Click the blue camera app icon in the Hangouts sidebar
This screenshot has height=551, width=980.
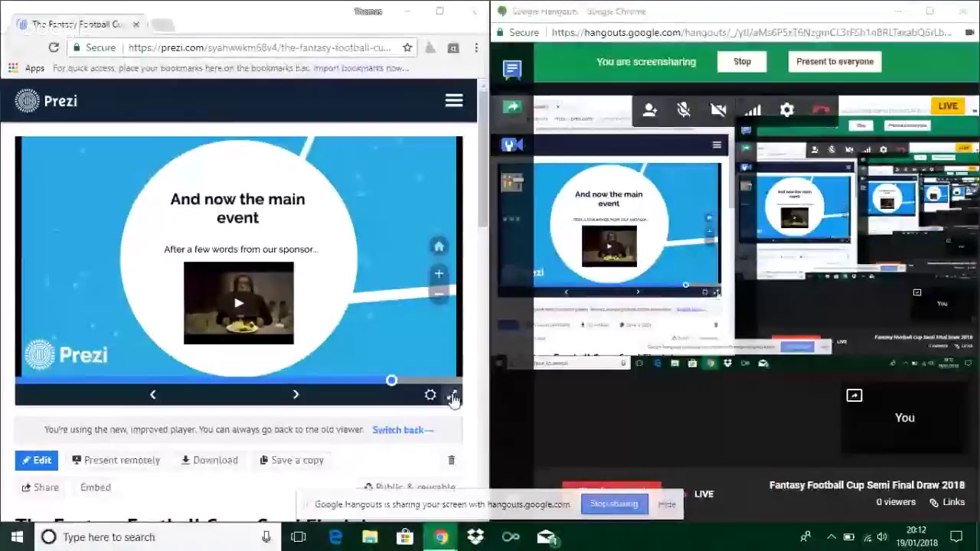point(512,145)
